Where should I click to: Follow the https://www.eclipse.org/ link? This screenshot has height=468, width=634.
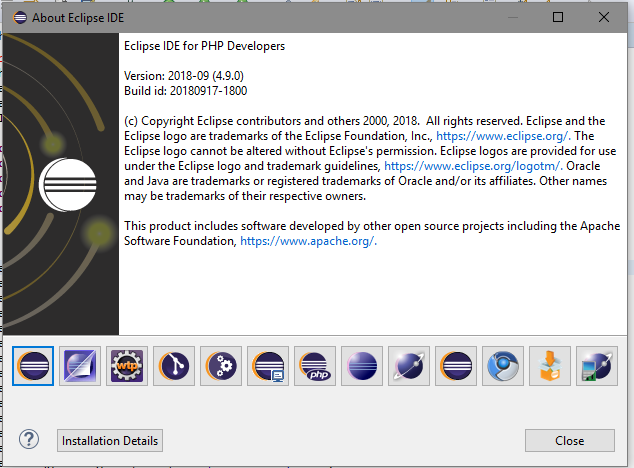503,136
